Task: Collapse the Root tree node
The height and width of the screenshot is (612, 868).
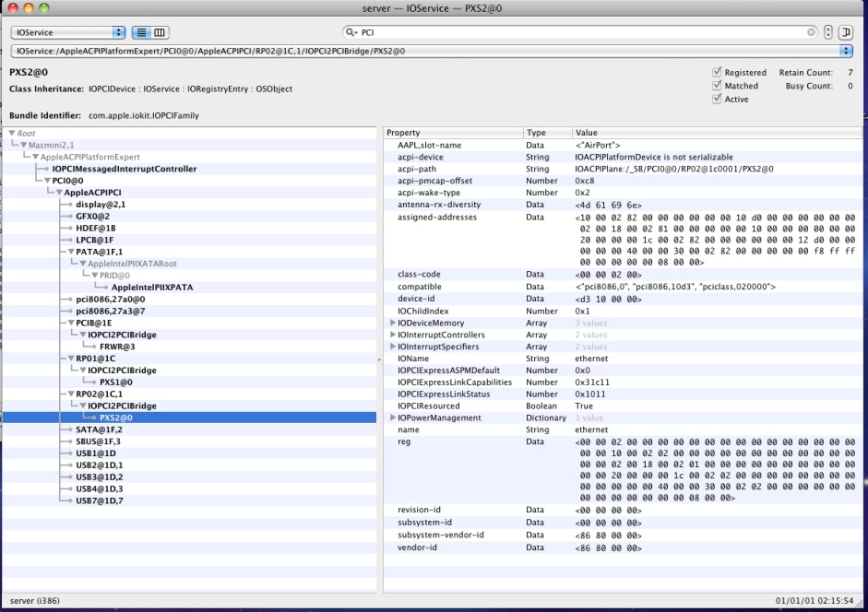Action: coord(12,134)
